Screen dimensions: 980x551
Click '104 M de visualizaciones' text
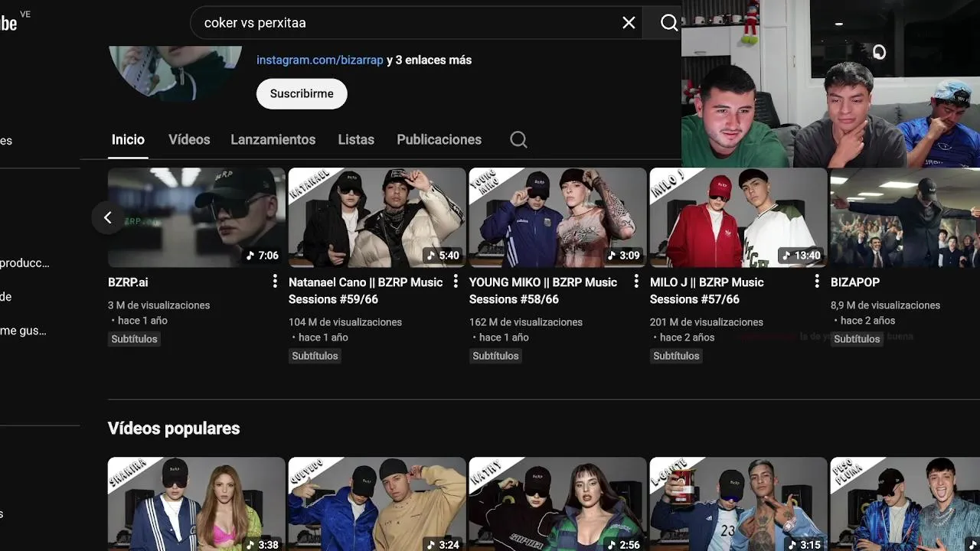pyautogui.click(x=345, y=322)
